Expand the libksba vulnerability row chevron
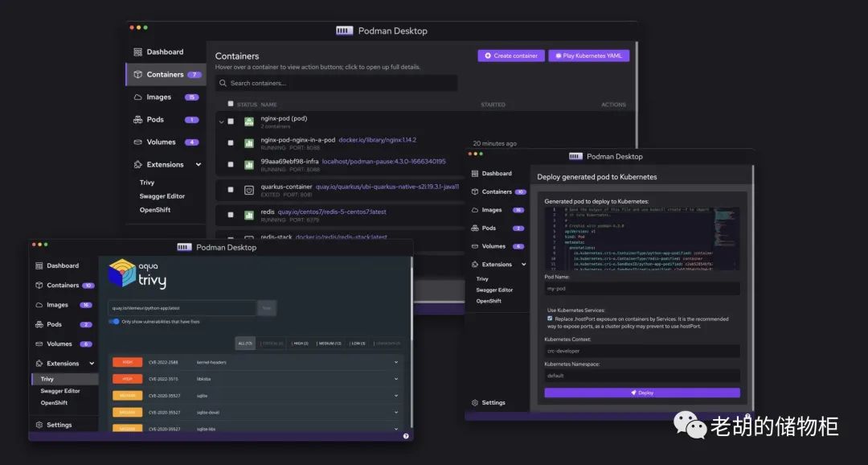This screenshot has width=868, height=465. point(395,379)
